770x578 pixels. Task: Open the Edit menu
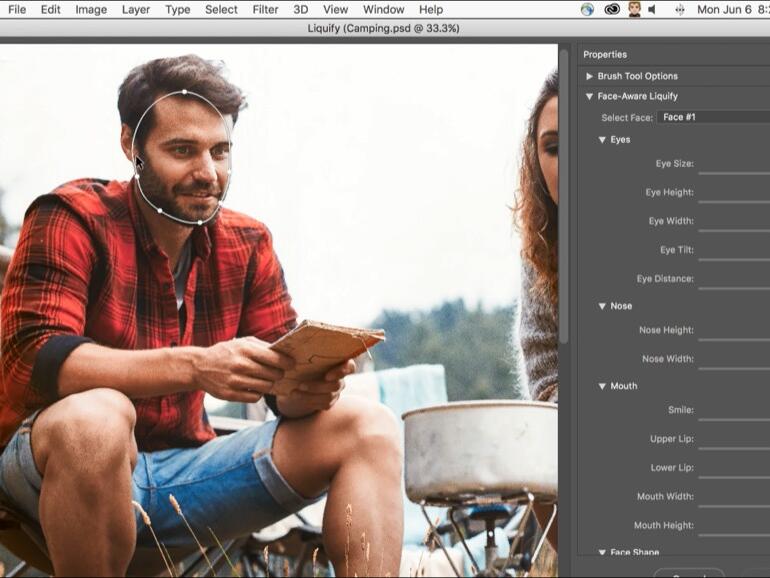coord(51,9)
